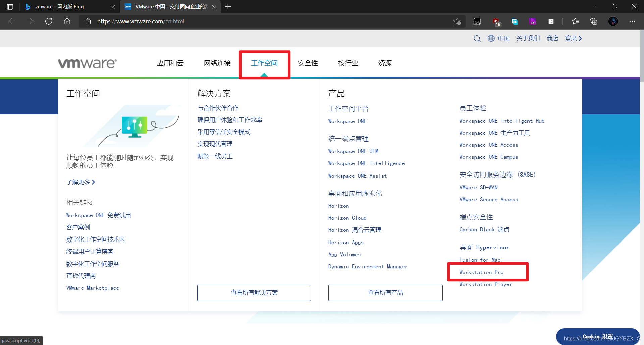Open a new browser tab with plus
This screenshot has width=644, height=345.
point(228,7)
